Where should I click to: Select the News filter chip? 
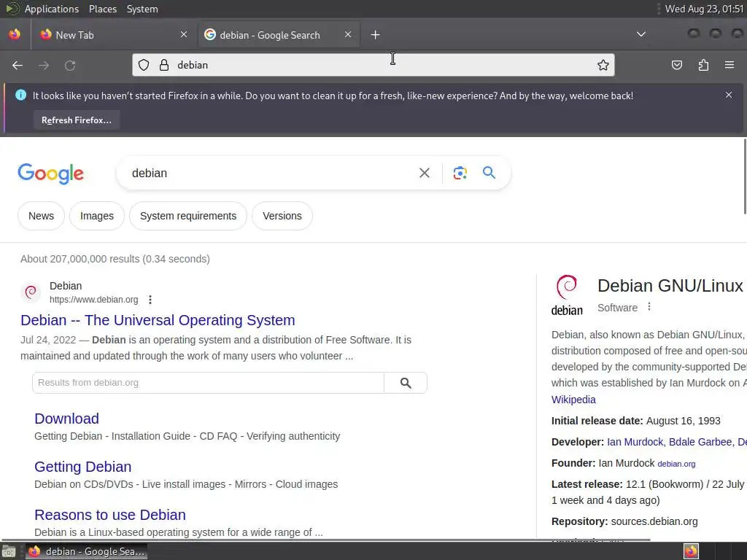click(x=41, y=216)
